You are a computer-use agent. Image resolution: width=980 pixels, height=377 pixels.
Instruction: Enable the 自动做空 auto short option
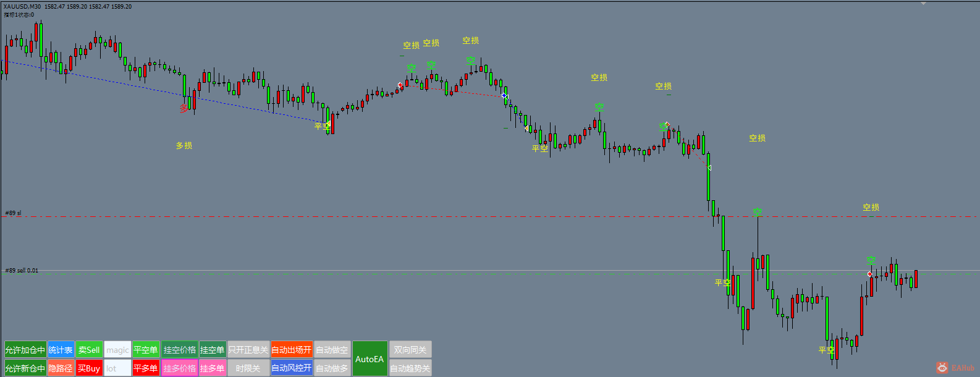[332, 350]
